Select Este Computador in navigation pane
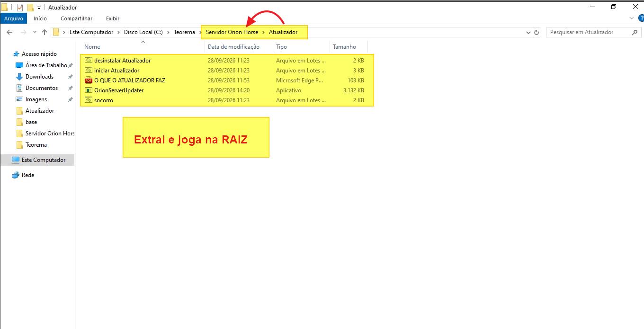This screenshot has width=644, height=329. coord(44,160)
